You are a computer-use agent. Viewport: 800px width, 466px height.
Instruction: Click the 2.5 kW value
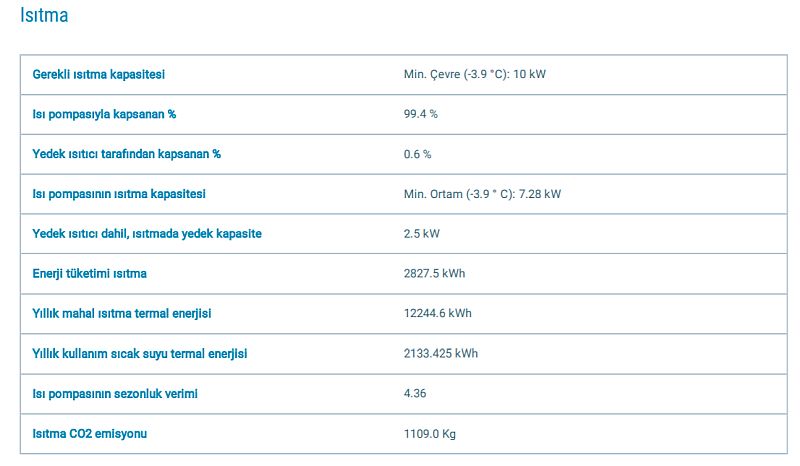pos(421,234)
